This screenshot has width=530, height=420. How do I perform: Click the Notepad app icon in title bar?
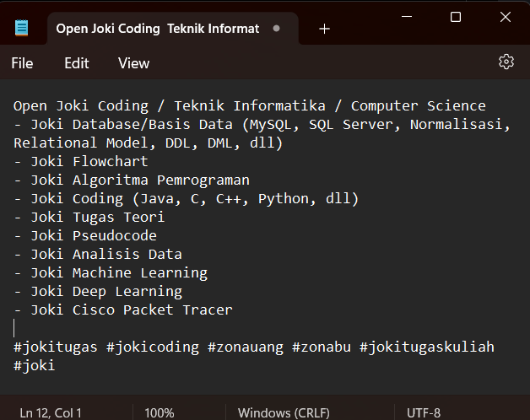22,28
